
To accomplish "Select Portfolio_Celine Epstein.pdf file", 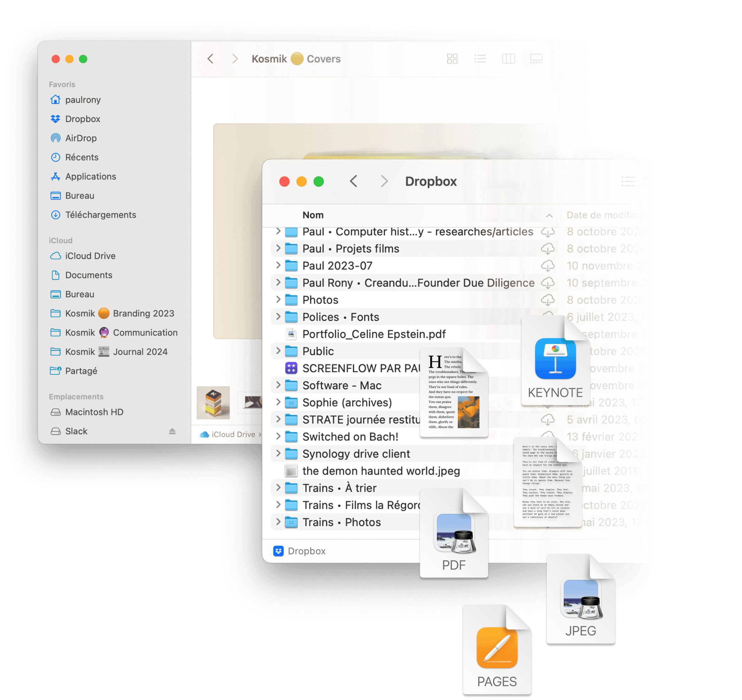I will (x=374, y=334).
